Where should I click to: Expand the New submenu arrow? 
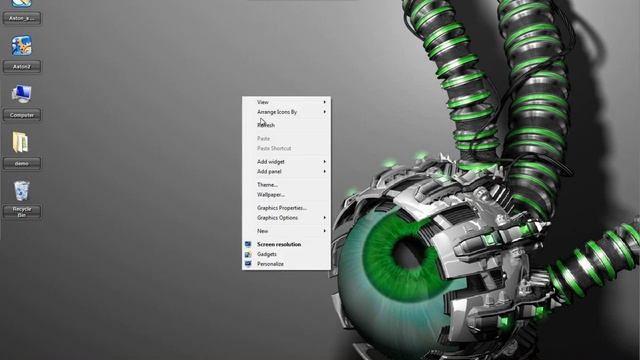[324, 231]
